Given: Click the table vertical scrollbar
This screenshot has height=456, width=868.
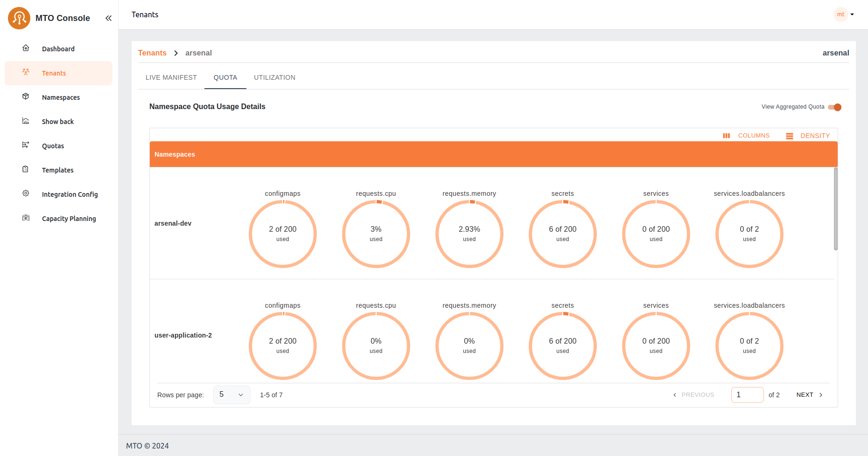Looking at the screenshot, I should coord(835,209).
